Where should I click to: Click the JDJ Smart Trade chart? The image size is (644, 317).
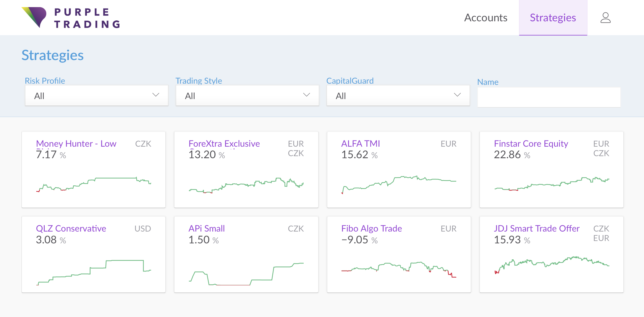click(551, 265)
